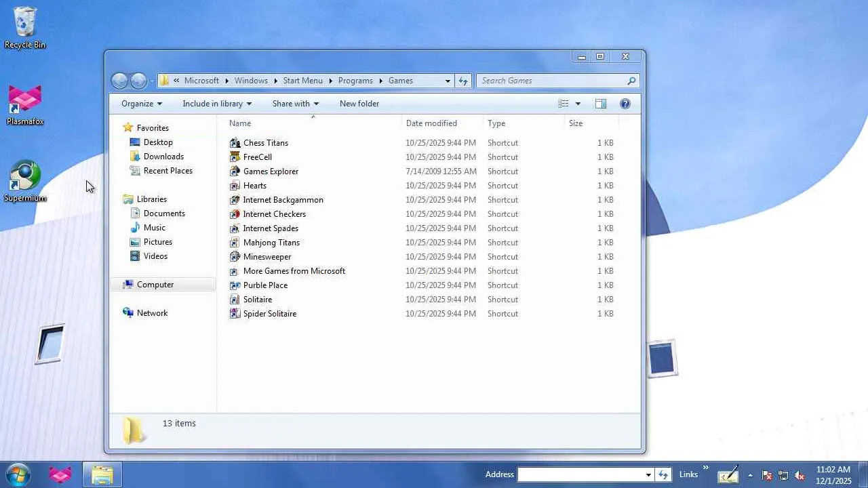868x488 pixels.
Task: Navigate to Microsoft in the breadcrumb
Action: pos(202,81)
